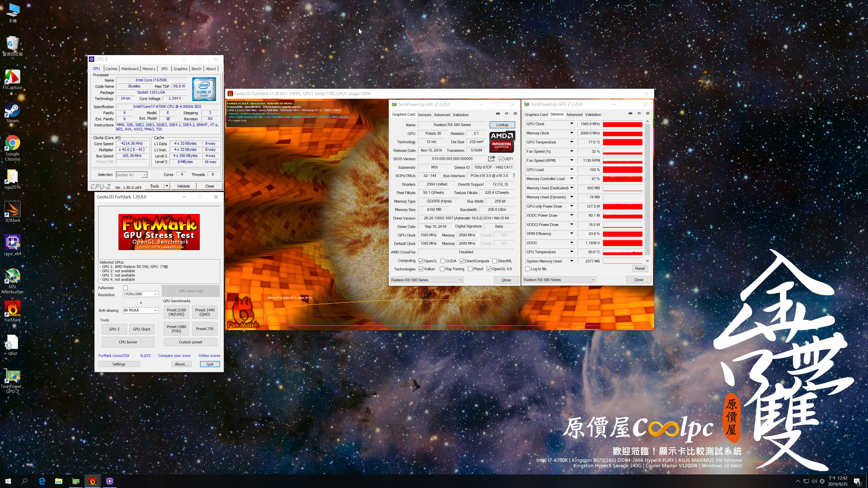868x488 pixels.
Task: Toggle the Ray Tracing checkbox
Action: click(x=442, y=269)
